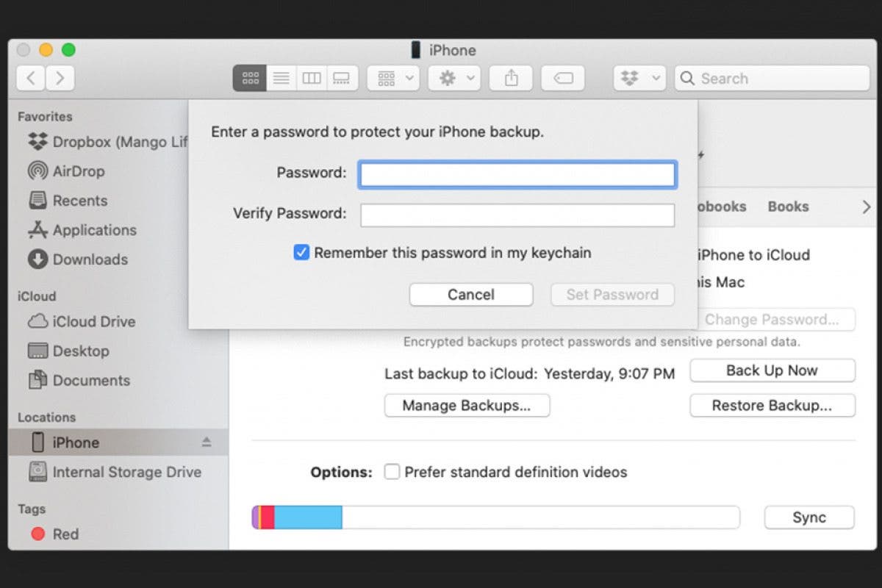
Task: Select column view in the toolbar
Action: pos(311,78)
